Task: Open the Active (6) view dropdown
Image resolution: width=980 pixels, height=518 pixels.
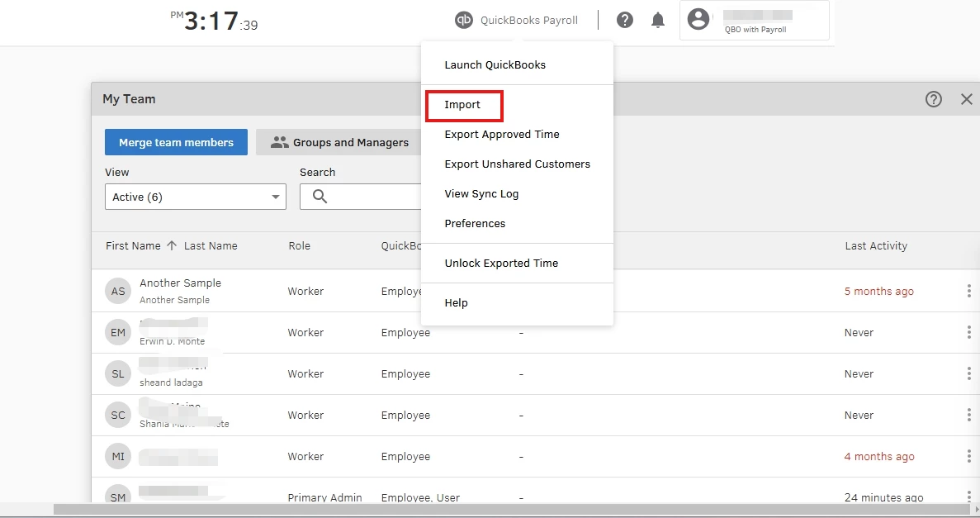Action: (196, 197)
